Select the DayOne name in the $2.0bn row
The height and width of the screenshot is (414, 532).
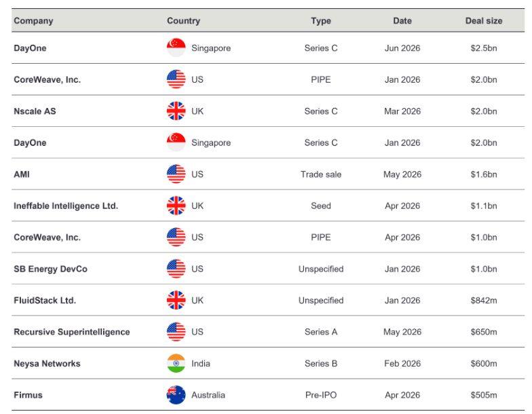tap(30, 143)
